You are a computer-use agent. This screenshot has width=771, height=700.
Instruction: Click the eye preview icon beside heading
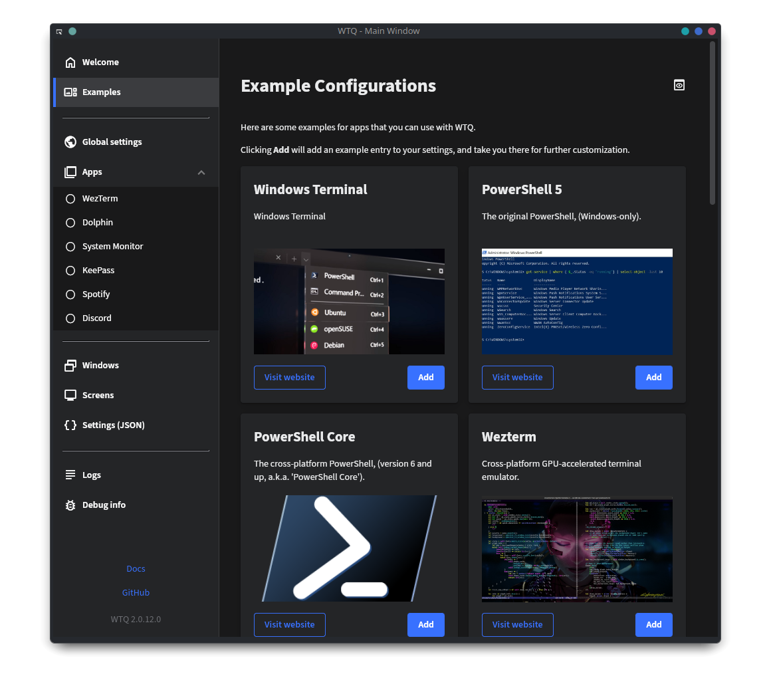tap(679, 85)
